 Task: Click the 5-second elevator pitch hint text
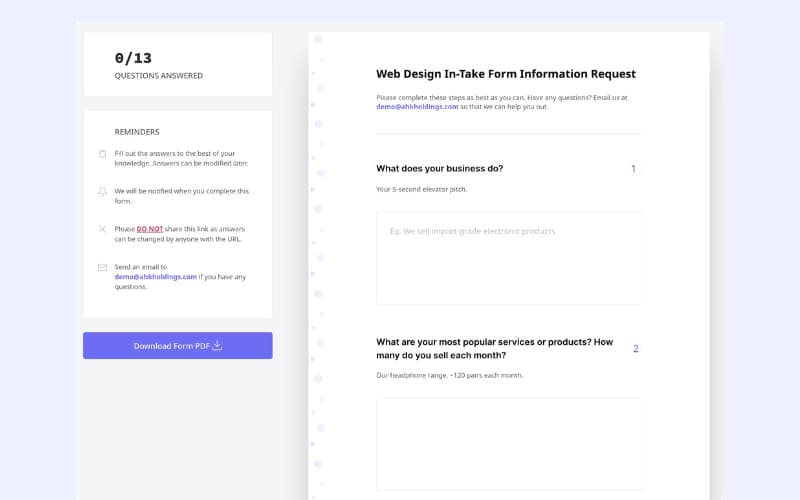421,189
